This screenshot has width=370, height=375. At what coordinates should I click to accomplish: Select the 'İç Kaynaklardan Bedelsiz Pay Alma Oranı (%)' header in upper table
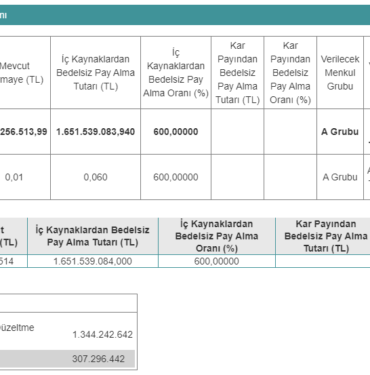pyautogui.click(x=176, y=73)
